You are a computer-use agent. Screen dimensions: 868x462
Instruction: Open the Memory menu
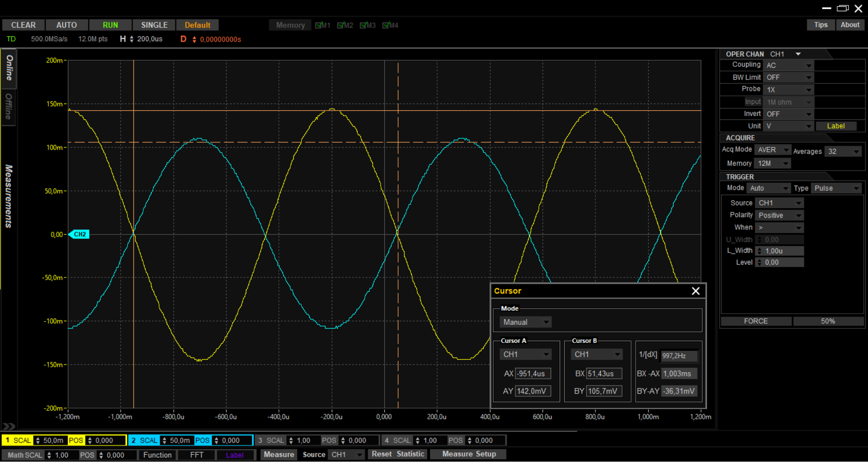(290, 25)
